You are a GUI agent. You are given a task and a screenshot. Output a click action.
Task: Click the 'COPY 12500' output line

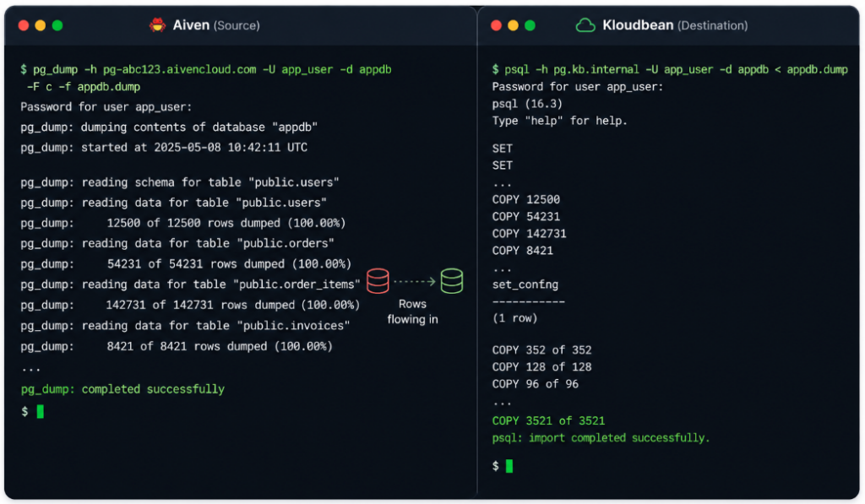(525, 199)
